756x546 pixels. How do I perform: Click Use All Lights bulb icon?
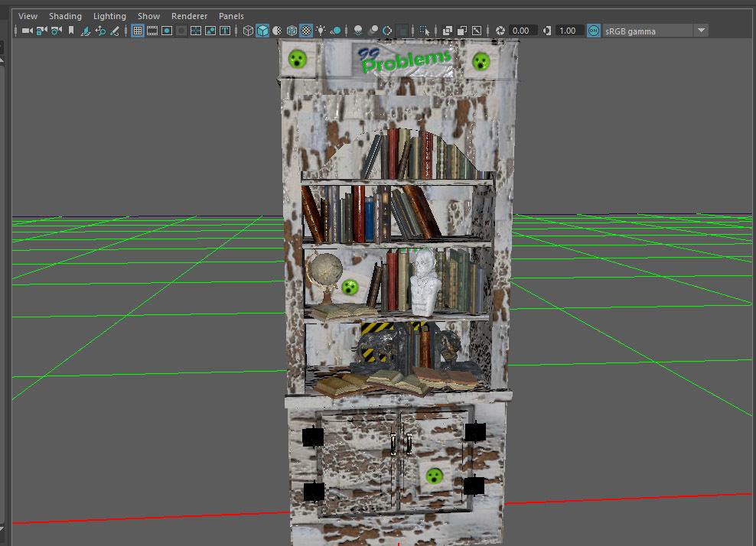(x=321, y=31)
